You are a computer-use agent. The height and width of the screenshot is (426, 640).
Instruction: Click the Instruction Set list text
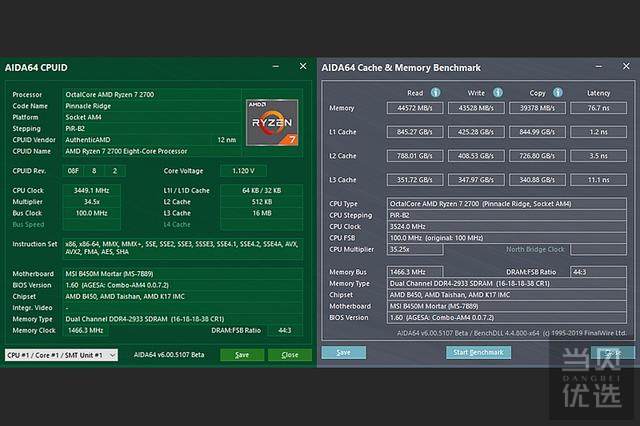[x=182, y=248]
